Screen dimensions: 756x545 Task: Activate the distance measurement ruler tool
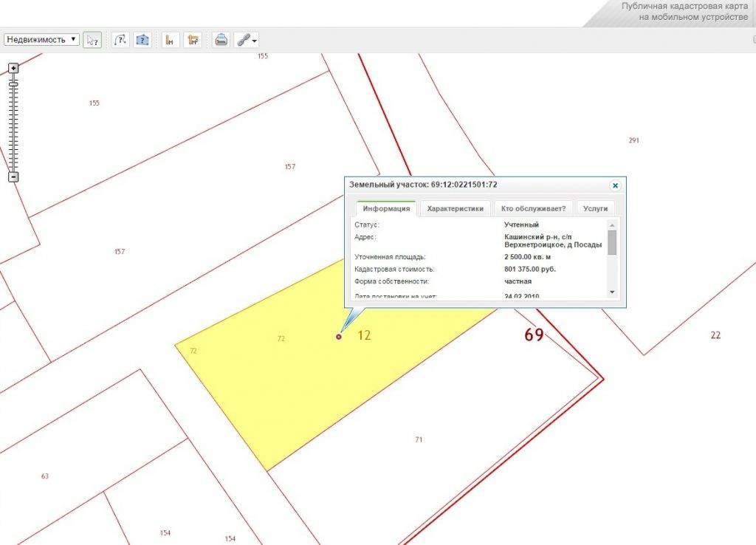[x=171, y=40]
